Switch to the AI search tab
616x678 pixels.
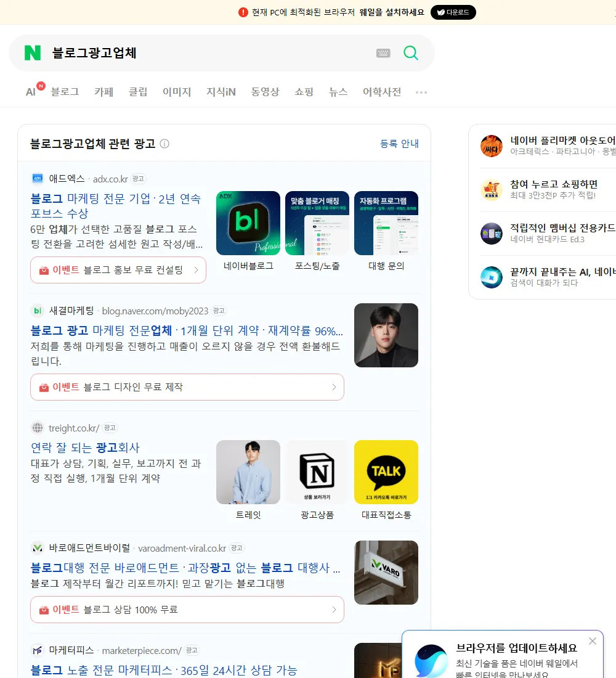31,92
